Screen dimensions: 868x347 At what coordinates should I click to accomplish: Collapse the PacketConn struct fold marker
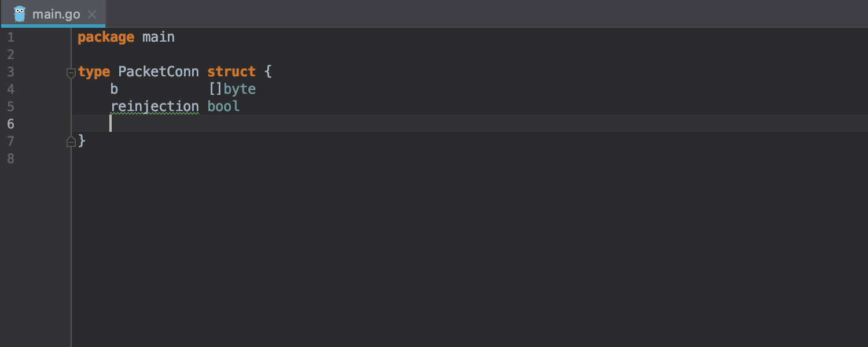(x=71, y=73)
